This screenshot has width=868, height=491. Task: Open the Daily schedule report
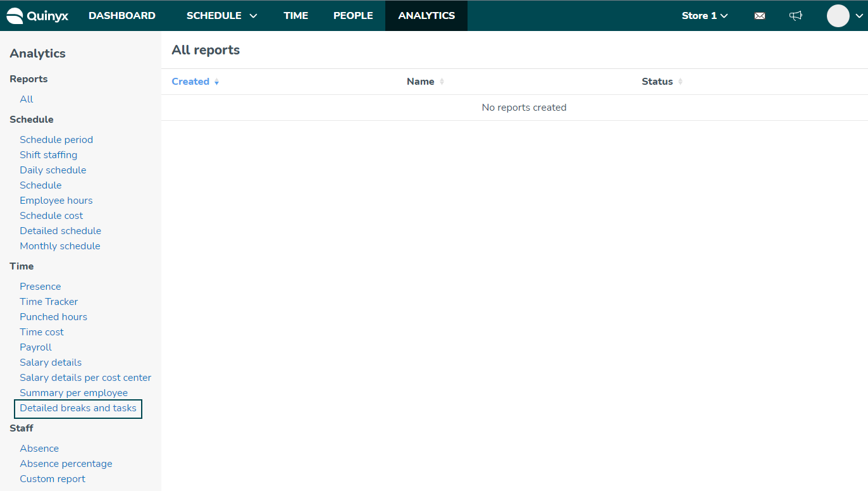tap(53, 170)
